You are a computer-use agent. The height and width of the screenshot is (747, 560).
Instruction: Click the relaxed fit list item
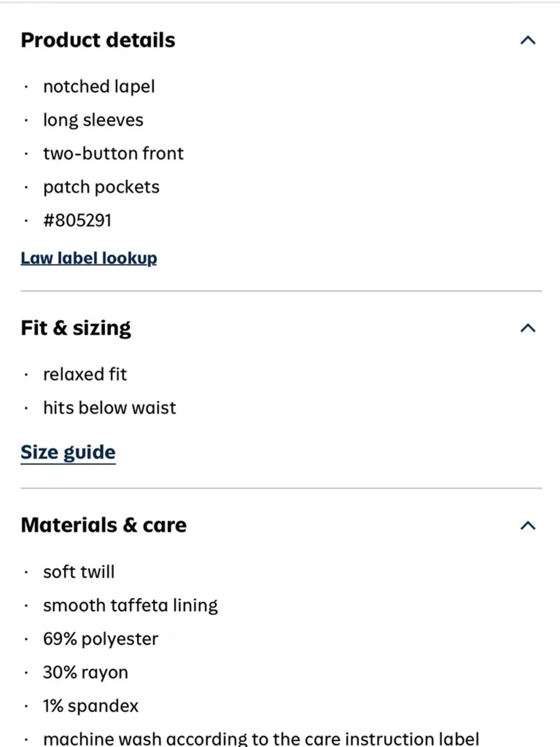point(85,374)
